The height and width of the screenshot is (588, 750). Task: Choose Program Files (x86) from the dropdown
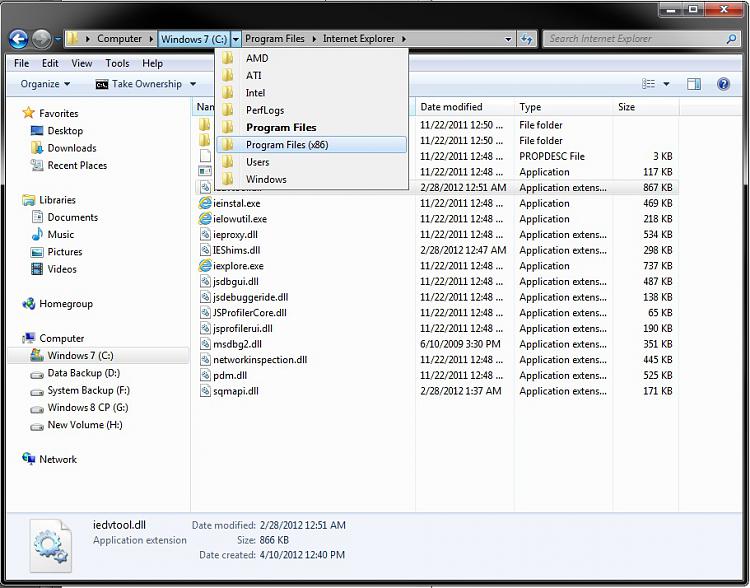point(311,144)
